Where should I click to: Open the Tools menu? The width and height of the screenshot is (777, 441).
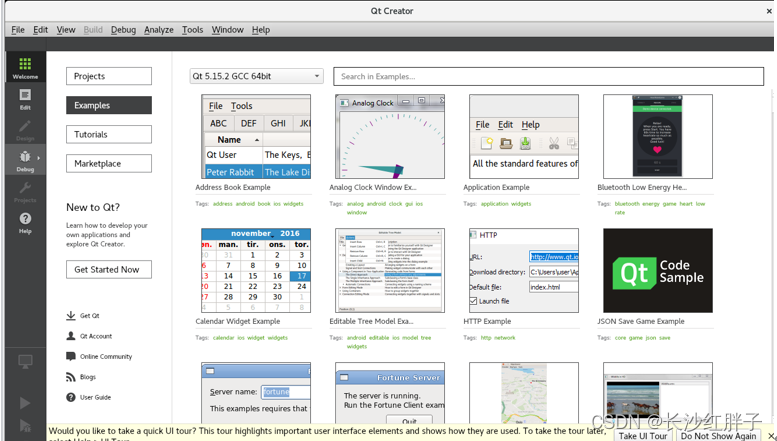point(192,30)
